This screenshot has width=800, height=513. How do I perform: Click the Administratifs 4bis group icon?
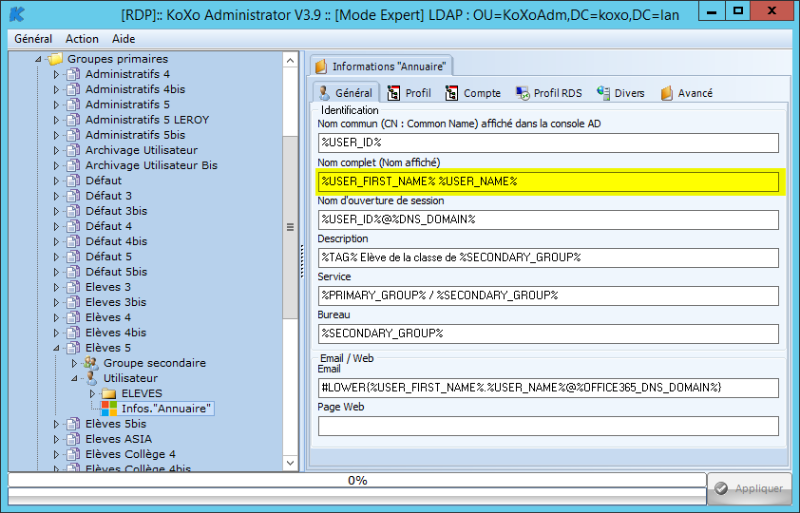click(x=73, y=89)
